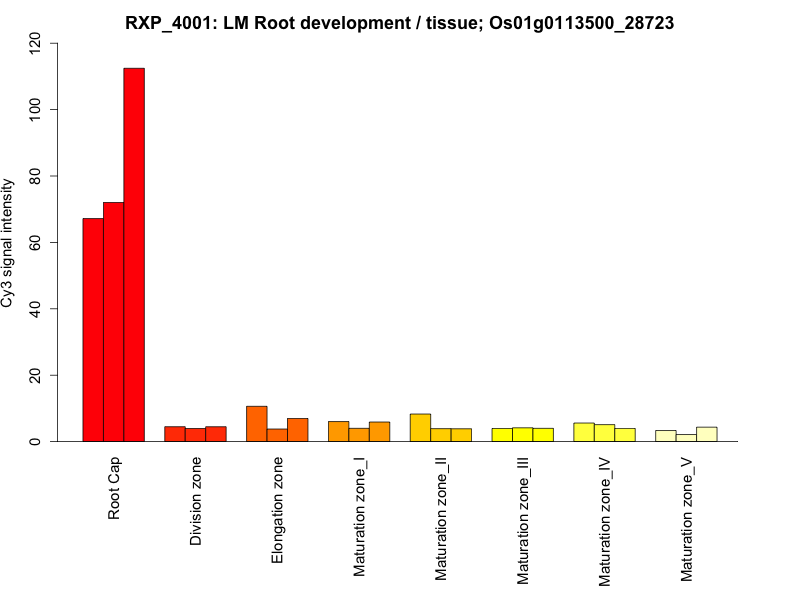Select the 80 y-axis tick label

click(36, 176)
